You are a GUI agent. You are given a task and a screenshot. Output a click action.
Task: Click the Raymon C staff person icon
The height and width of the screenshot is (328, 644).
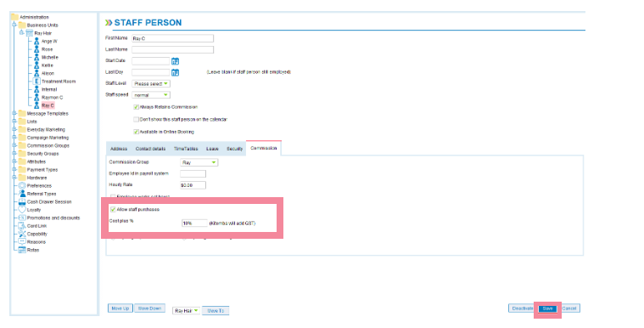click(36, 97)
